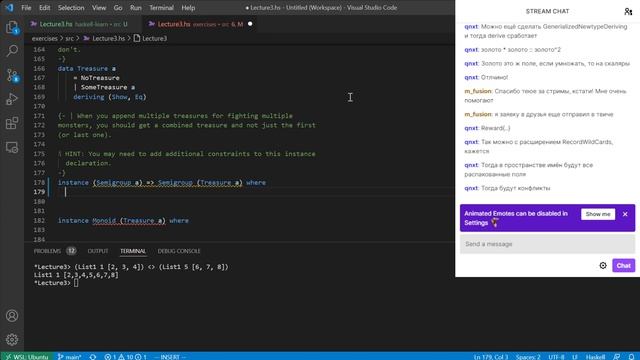Click the STREAM CHAT header title
The width and height of the screenshot is (640, 360).
click(x=547, y=11)
